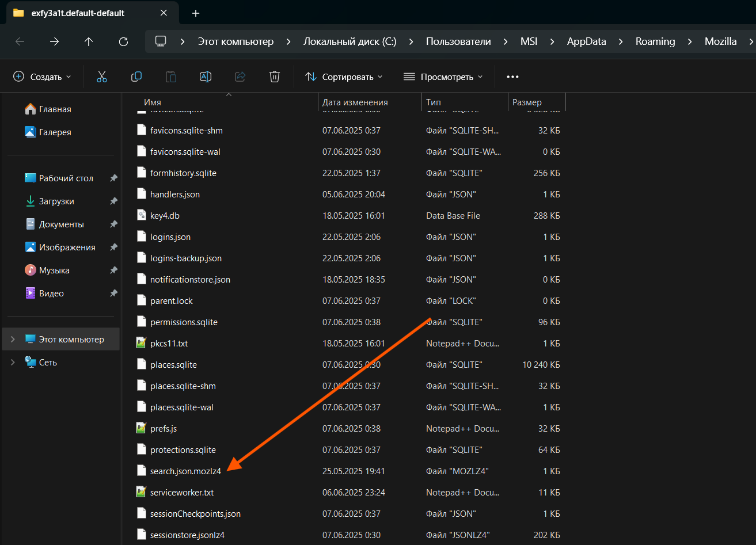
Task: Click the Delete trash bin icon
Action: [x=275, y=77]
